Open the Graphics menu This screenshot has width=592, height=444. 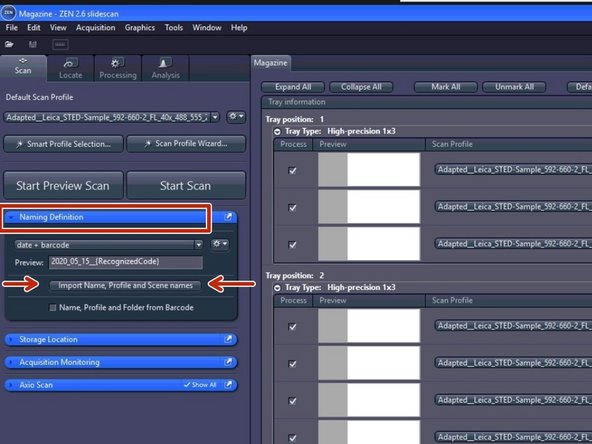pos(140,28)
